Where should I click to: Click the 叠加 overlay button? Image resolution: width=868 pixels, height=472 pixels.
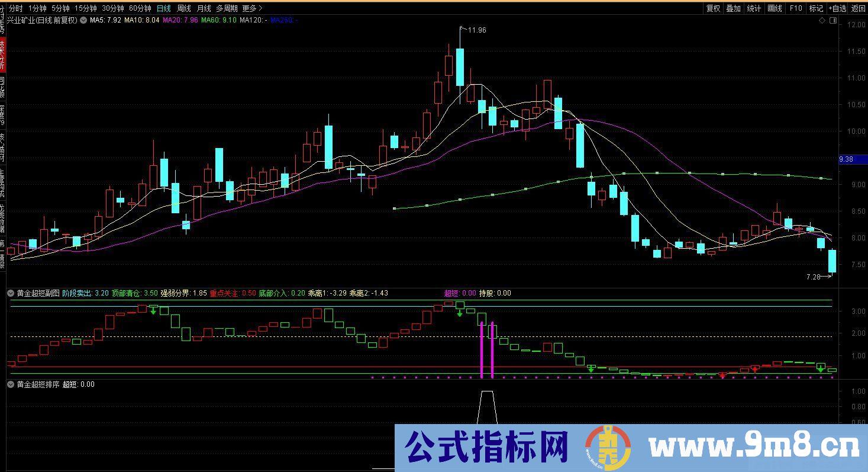pos(734,8)
